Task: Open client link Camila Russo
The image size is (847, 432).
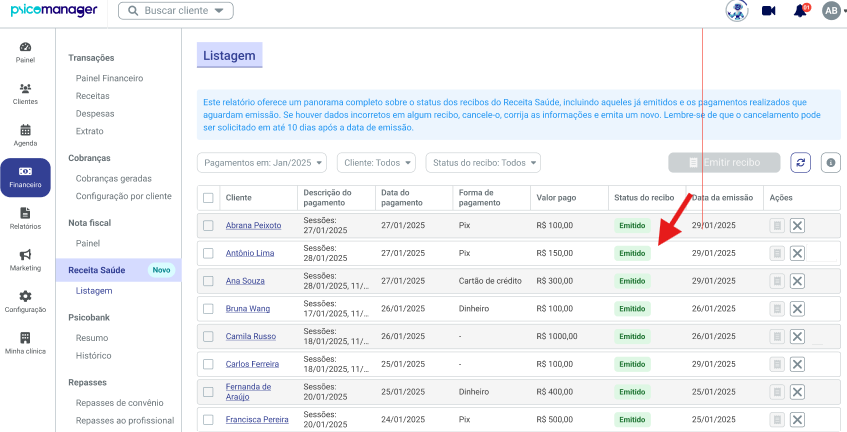Action: pos(251,336)
